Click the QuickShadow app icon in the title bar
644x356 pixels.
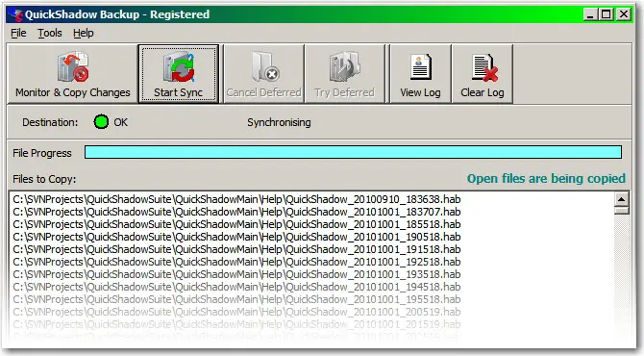[x=15, y=14]
